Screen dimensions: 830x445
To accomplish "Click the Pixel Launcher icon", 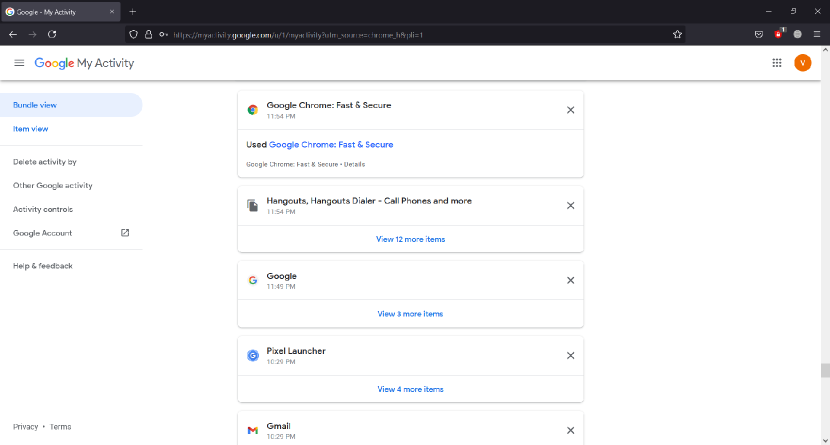I will pos(253,356).
